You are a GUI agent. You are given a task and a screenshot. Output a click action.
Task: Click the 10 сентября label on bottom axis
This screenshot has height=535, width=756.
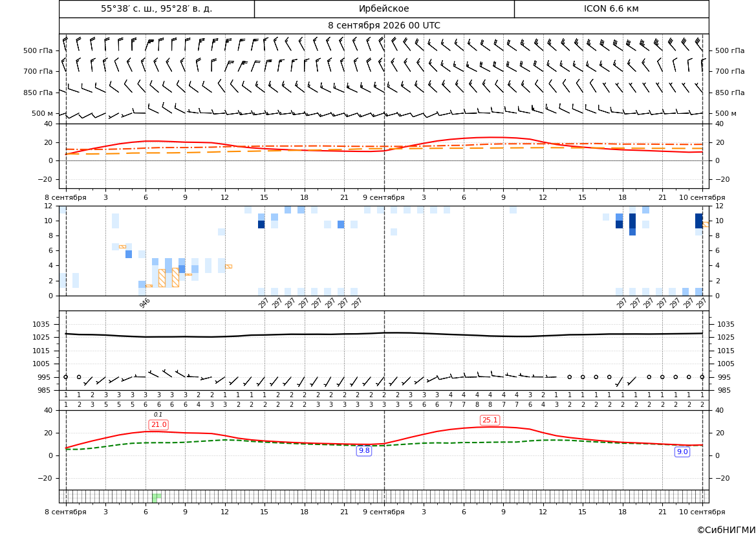(702, 512)
